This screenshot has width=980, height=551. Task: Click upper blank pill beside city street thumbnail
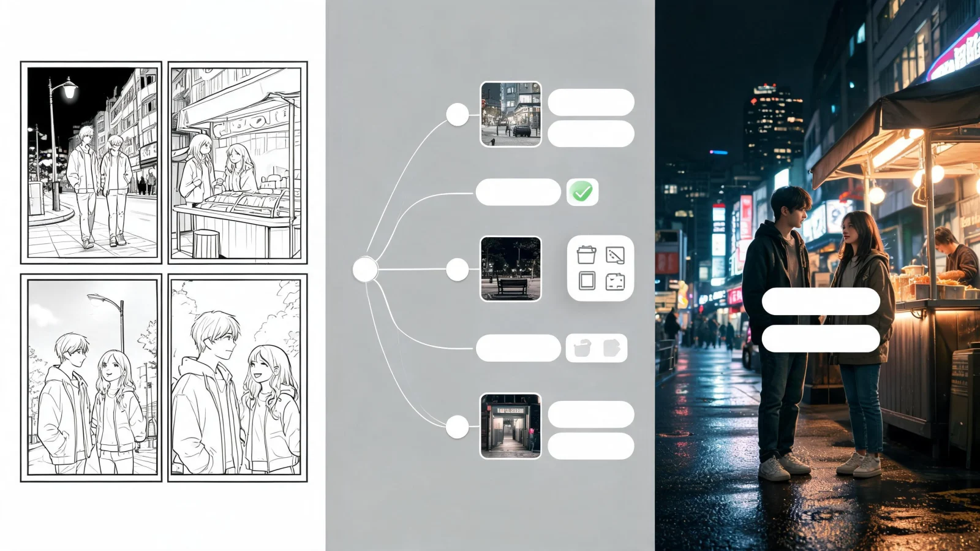[x=591, y=102]
